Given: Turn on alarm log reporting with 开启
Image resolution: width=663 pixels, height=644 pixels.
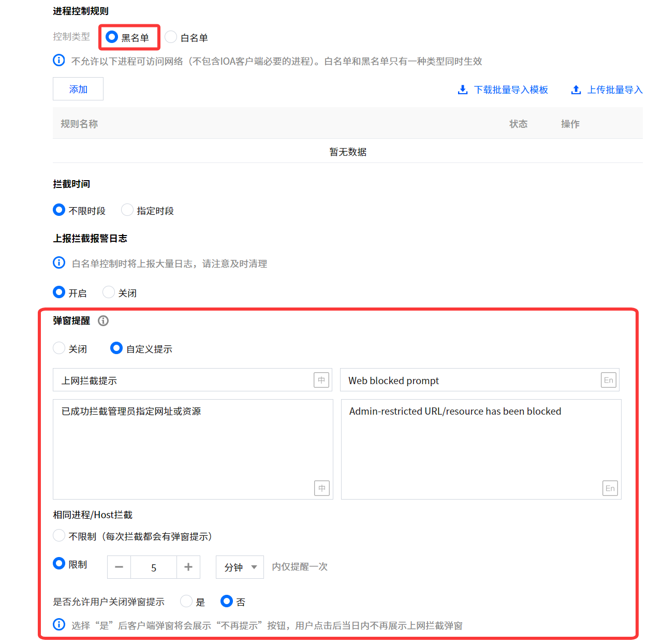Looking at the screenshot, I should (59, 292).
